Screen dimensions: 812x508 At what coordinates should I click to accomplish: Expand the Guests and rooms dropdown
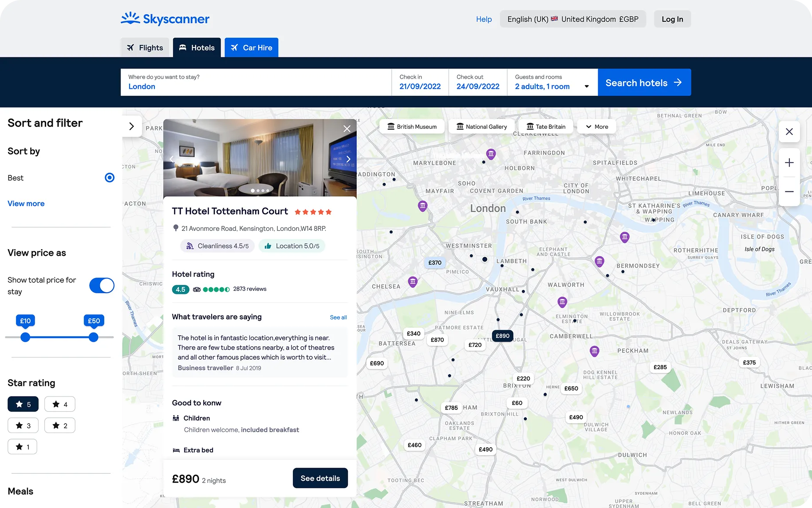tap(552, 82)
